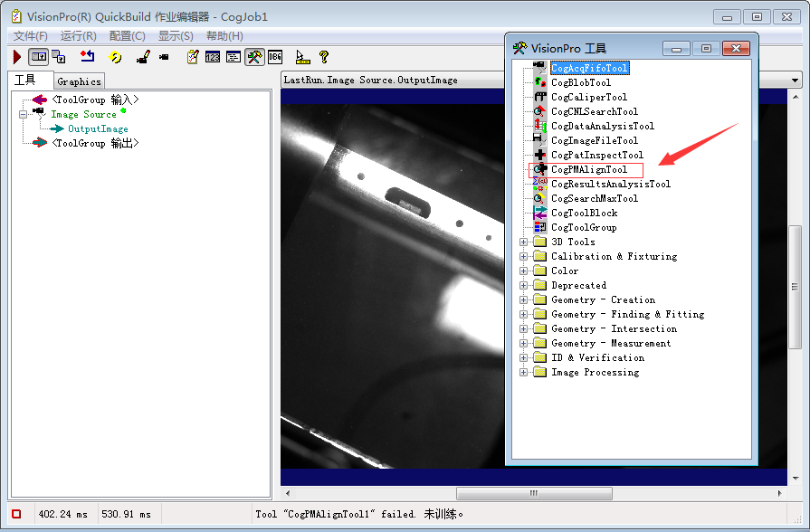Open the 文件(F) menu

[30, 35]
